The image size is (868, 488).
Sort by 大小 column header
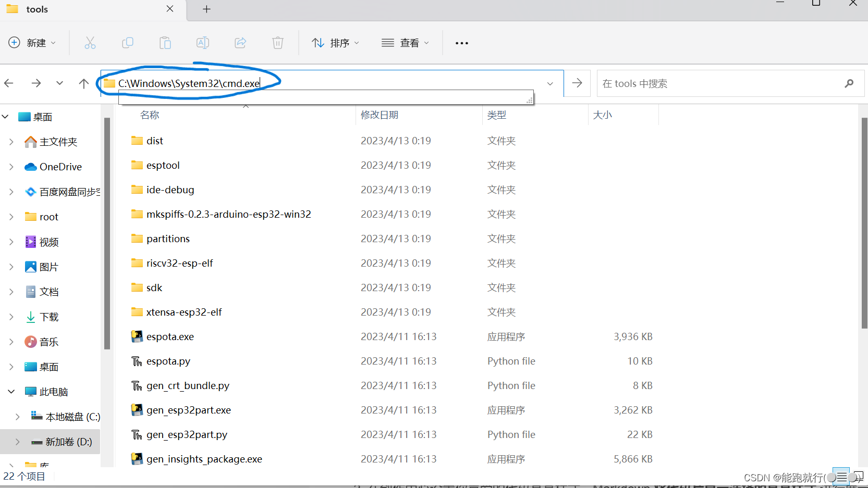(x=603, y=115)
